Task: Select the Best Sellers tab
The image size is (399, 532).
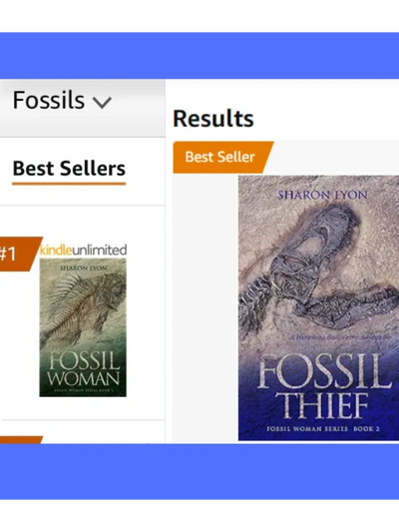Action: (x=69, y=169)
